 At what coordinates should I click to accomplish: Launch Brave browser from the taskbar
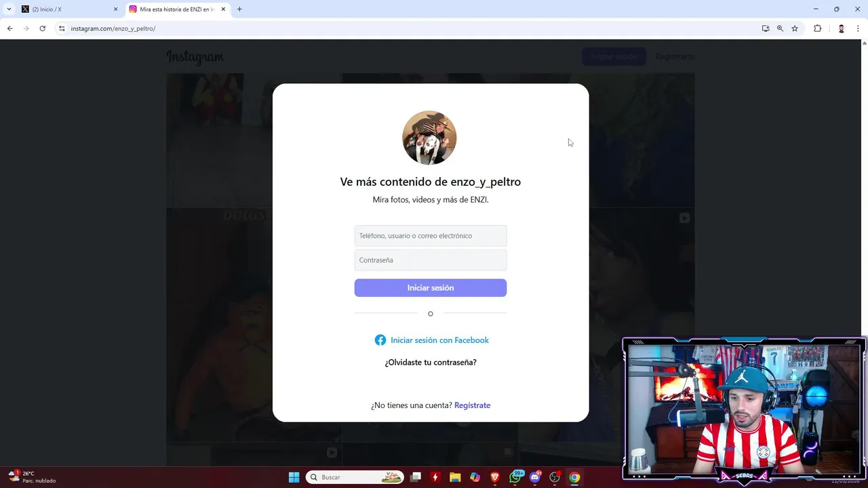click(495, 477)
